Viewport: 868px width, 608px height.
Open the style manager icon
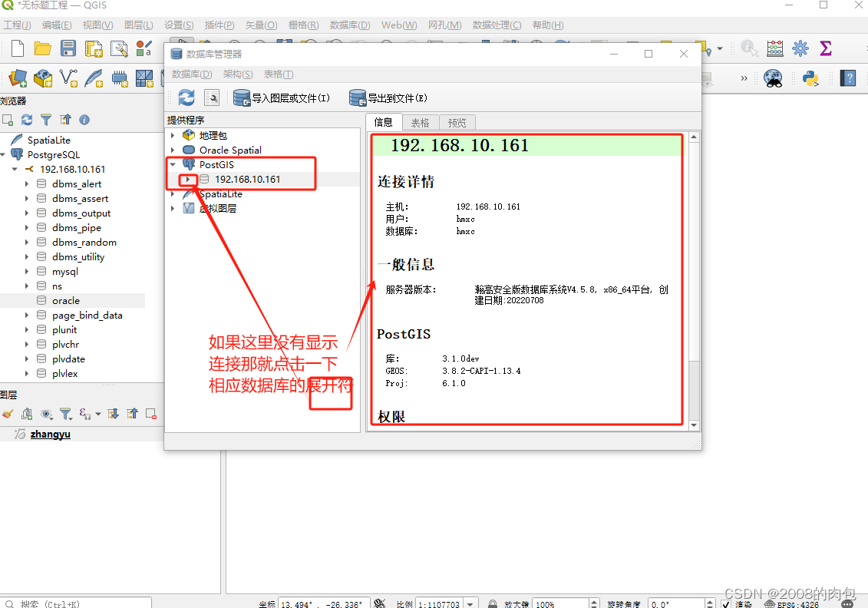click(144, 48)
